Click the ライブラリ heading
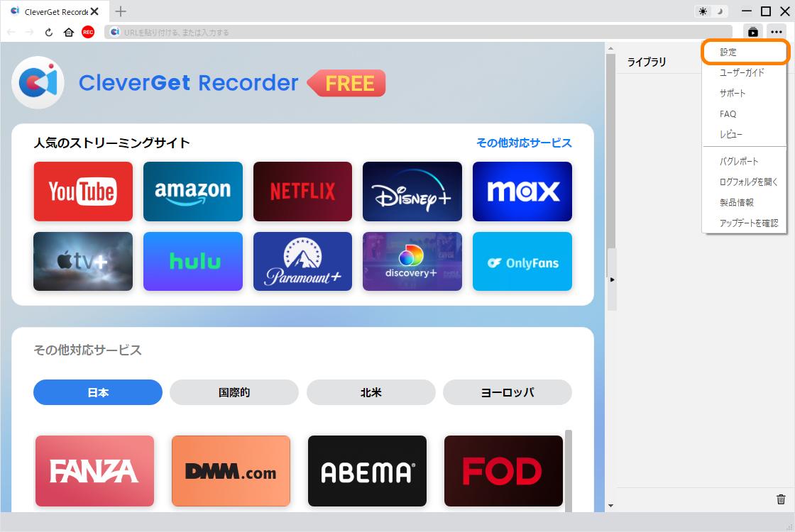Viewport: 795px width, 532px height. tap(647, 62)
